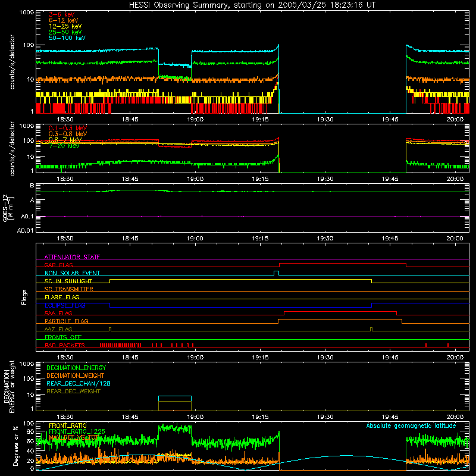Select the PARTICLE_FLAG label
The height and width of the screenshot is (476, 476).
click(67, 321)
